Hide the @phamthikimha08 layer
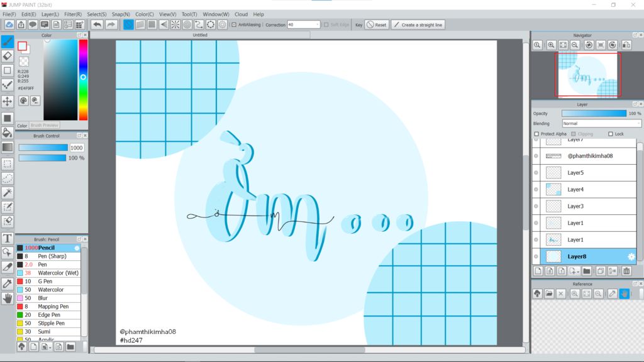This screenshot has height=362, width=644. point(536,156)
